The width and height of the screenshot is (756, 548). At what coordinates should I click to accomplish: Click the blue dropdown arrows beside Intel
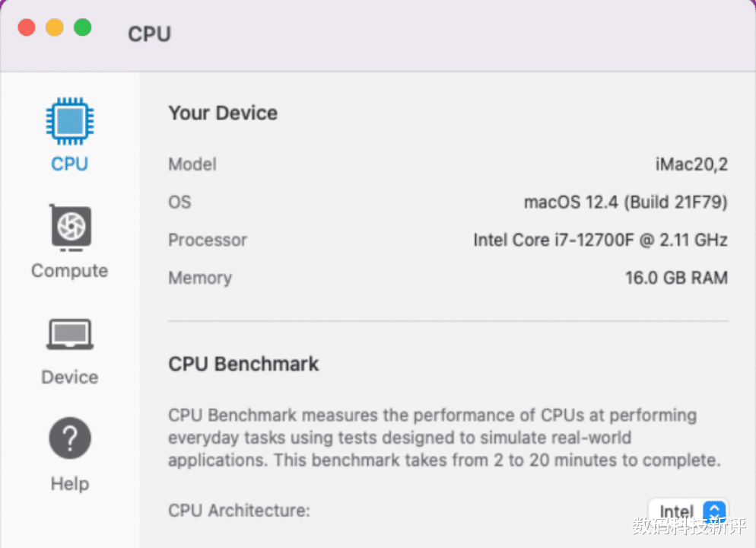[714, 511]
